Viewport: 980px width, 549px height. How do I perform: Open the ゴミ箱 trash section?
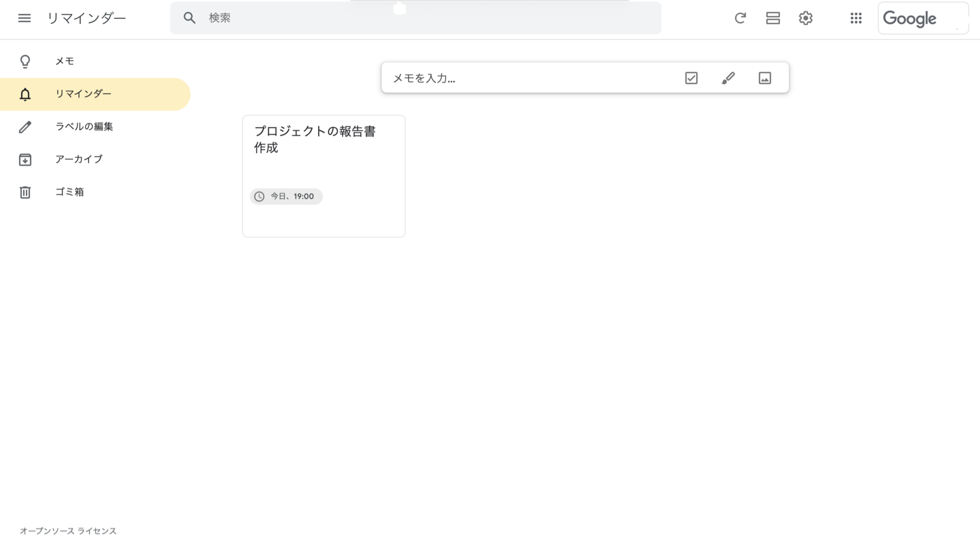point(70,192)
